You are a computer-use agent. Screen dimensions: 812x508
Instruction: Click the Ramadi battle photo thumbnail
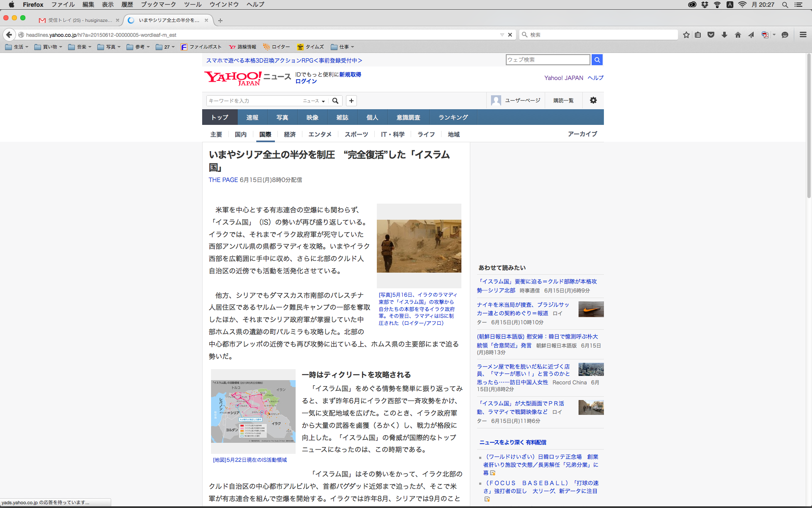(419, 246)
